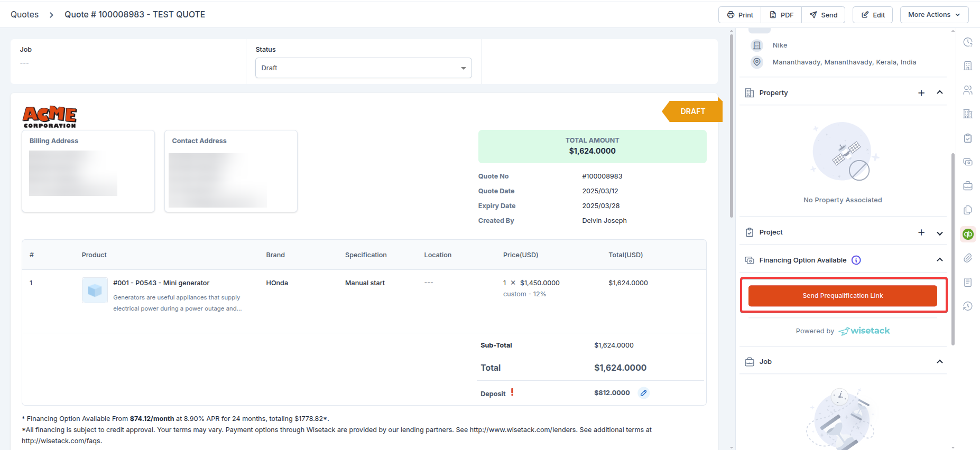The height and width of the screenshot is (450, 980).
Task: Click the Send button
Action: click(x=823, y=15)
